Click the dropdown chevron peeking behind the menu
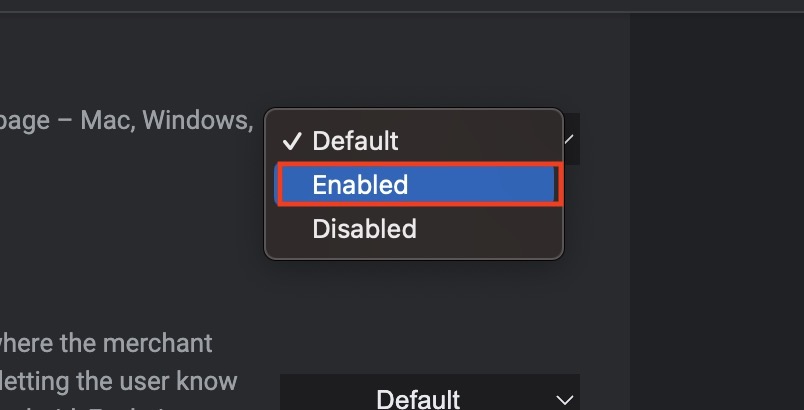Screen dimensions: 804x410 pos(569,139)
